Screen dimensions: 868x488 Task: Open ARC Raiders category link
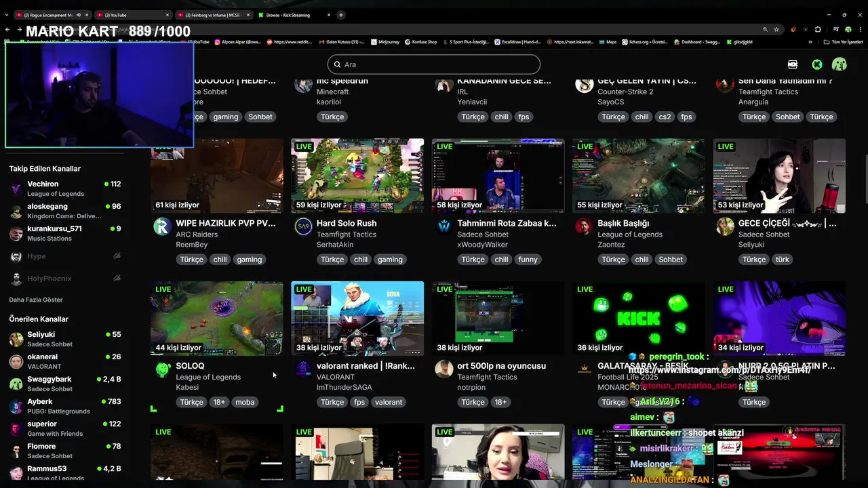(x=197, y=235)
